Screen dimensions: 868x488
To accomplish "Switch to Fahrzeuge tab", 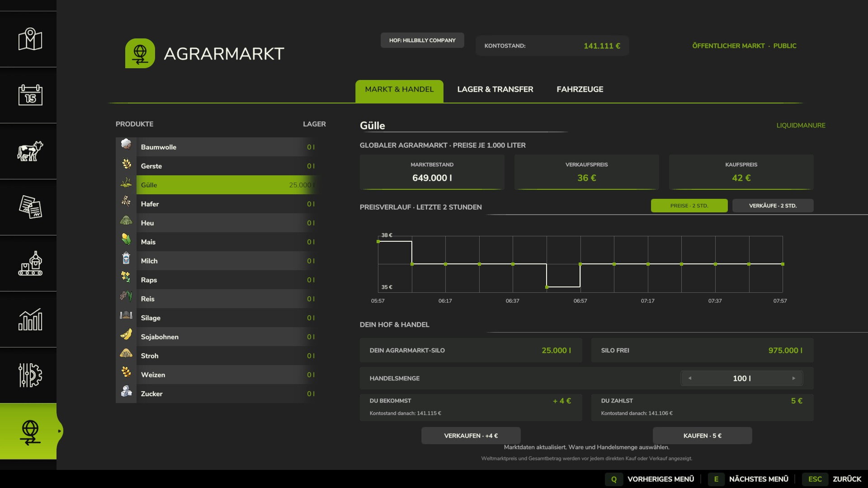I will click(x=580, y=89).
